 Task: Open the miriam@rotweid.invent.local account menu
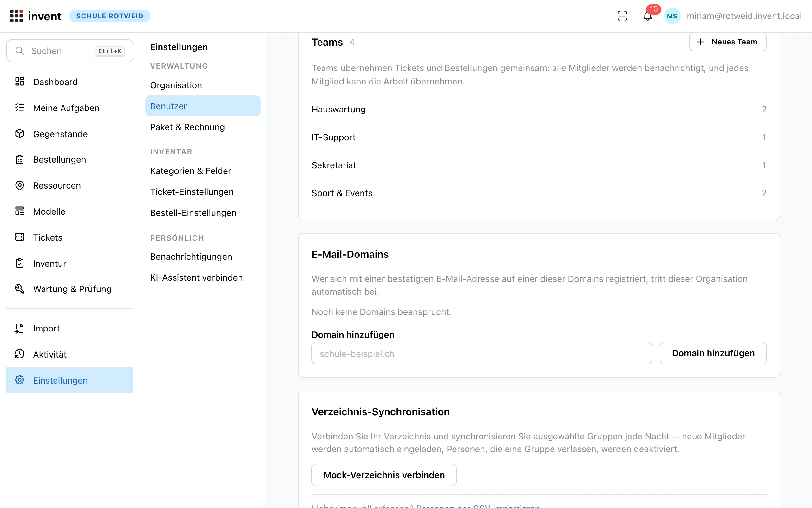pyautogui.click(x=744, y=16)
